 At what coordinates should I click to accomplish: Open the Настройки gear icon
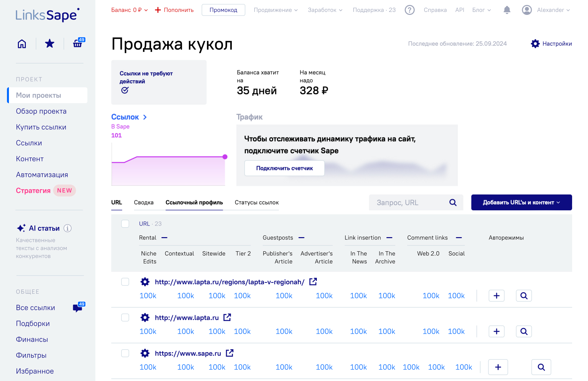point(535,44)
